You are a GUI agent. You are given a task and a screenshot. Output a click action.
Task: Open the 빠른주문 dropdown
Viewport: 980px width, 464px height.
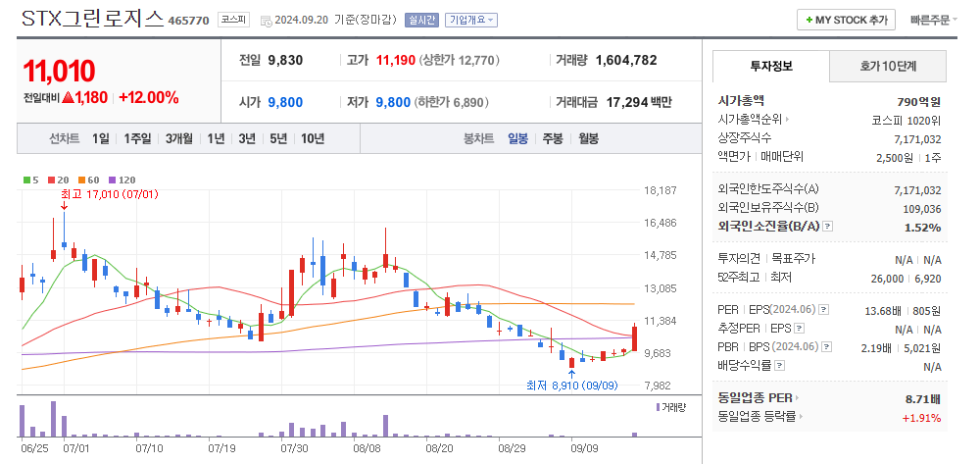pyautogui.click(x=934, y=20)
